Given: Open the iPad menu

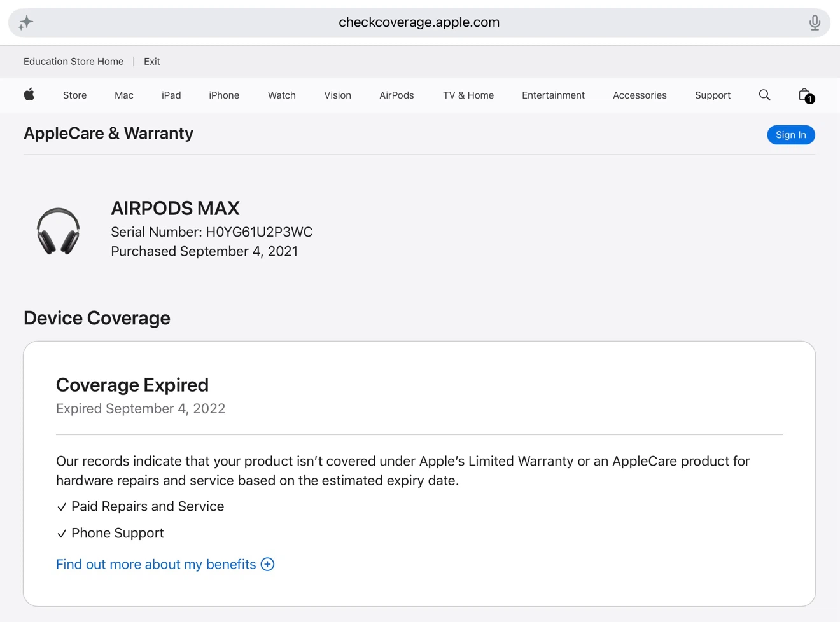Looking at the screenshot, I should coord(171,95).
